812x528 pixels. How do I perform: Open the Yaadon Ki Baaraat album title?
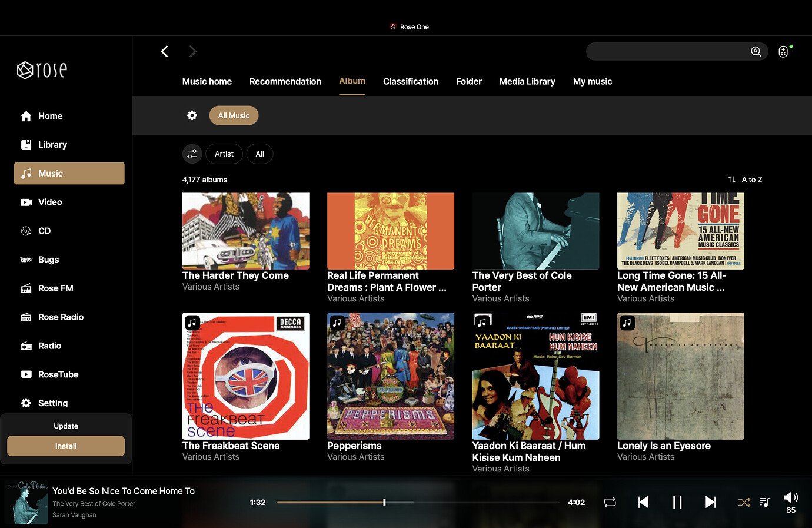pyautogui.click(x=529, y=451)
